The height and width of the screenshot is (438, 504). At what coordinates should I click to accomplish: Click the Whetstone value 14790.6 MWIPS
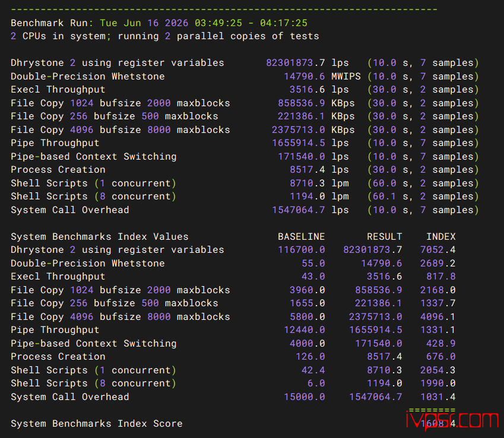[x=322, y=76]
